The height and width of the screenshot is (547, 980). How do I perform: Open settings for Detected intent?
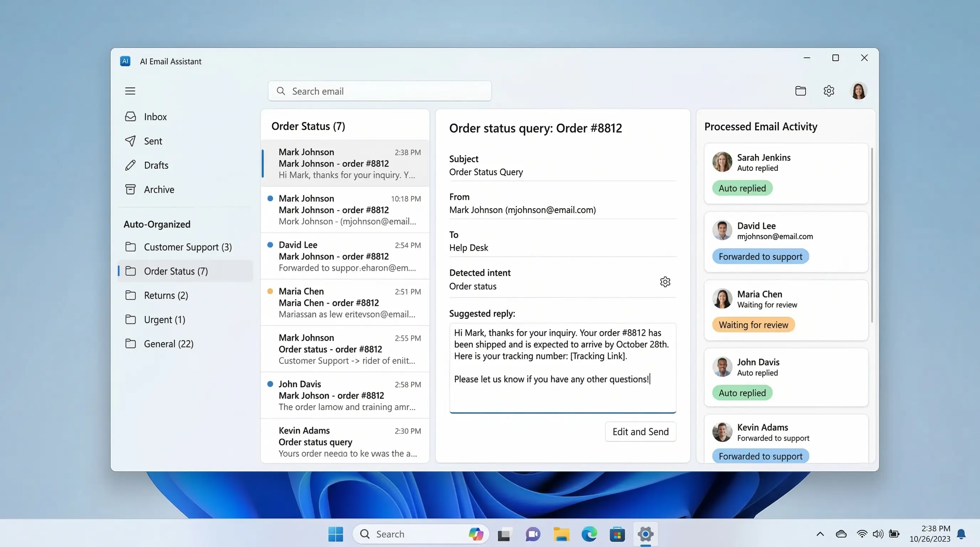(x=664, y=281)
